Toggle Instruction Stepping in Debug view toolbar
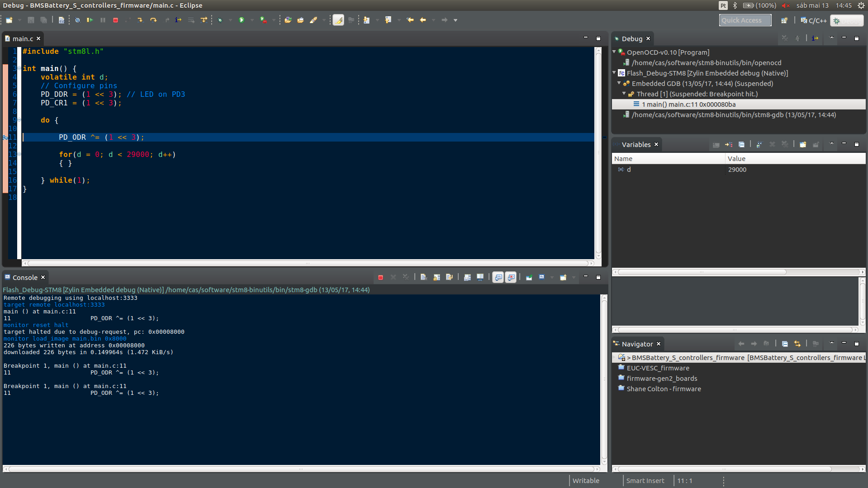This screenshot has height=488, width=868. (x=815, y=38)
